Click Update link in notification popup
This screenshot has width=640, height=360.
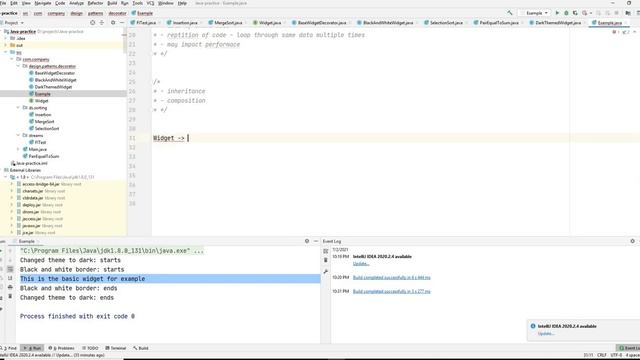[x=546, y=333]
